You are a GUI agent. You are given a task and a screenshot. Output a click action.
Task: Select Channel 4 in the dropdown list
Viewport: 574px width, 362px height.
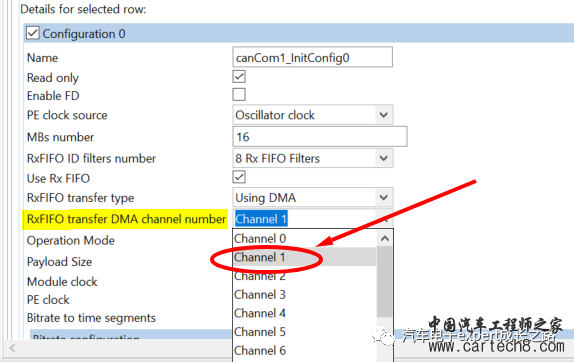click(305, 313)
